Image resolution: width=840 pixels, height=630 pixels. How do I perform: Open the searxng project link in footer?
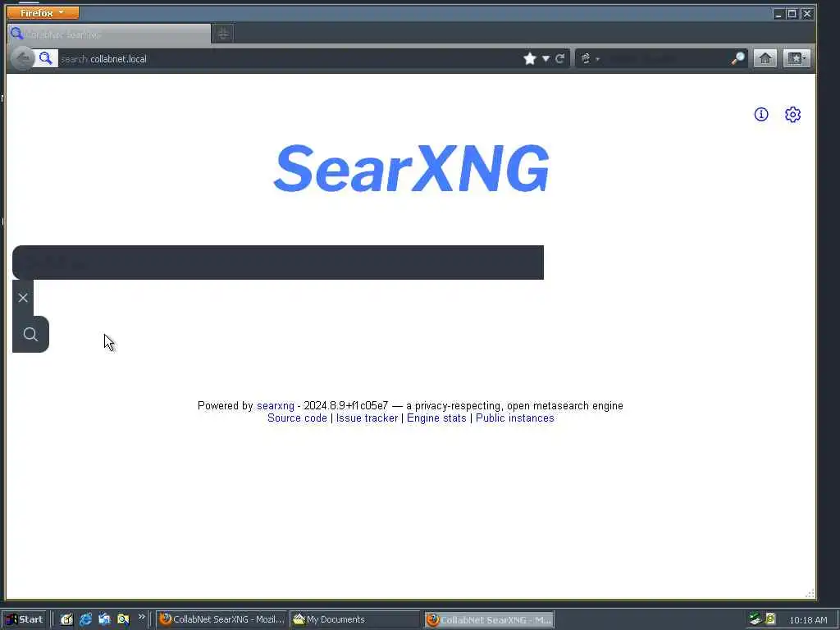click(x=276, y=405)
